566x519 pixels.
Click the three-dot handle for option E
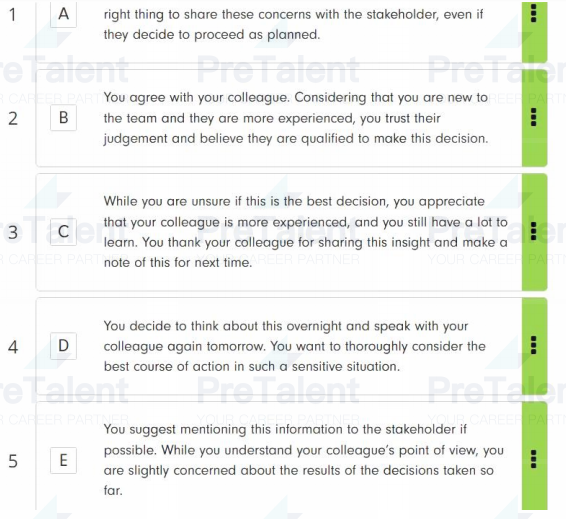(x=534, y=459)
